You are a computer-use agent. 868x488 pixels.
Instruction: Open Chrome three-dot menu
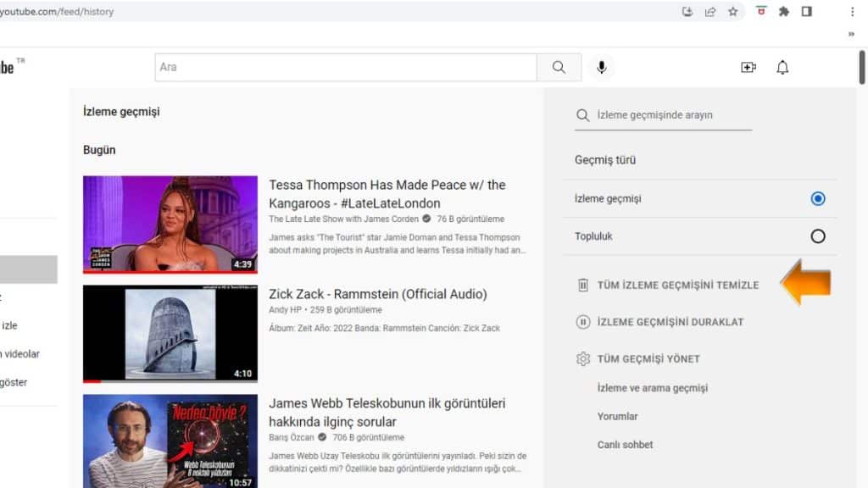(x=852, y=12)
